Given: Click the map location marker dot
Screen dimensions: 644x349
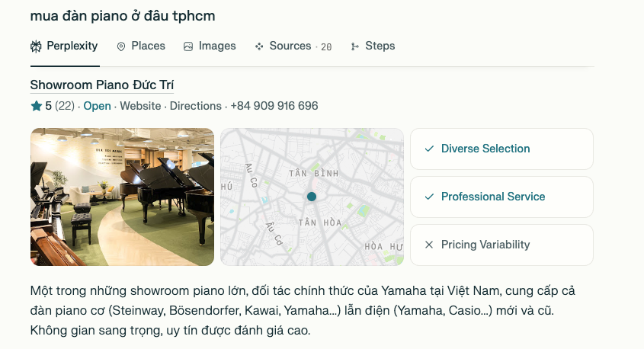Looking at the screenshot, I should coord(311,197).
